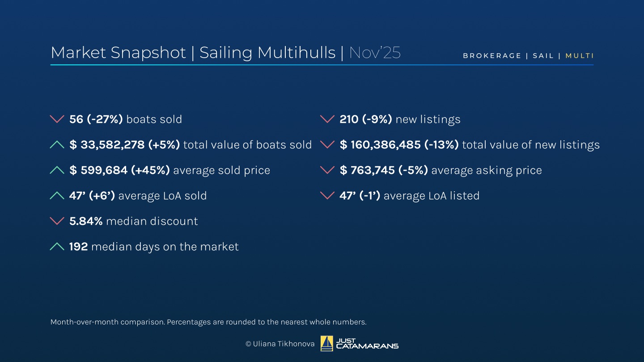The height and width of the screenshot is (362, 644).
Task: Click the down arrow beside boats sold
Action: click(x=57, y=119)
